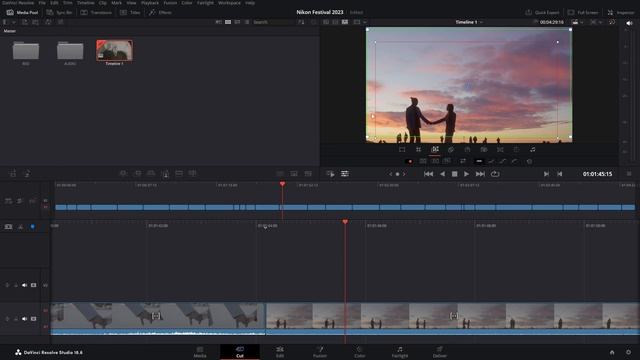640x360 pixels.
Task: Switch to the Media page
Action: click(x=200, y=352)
